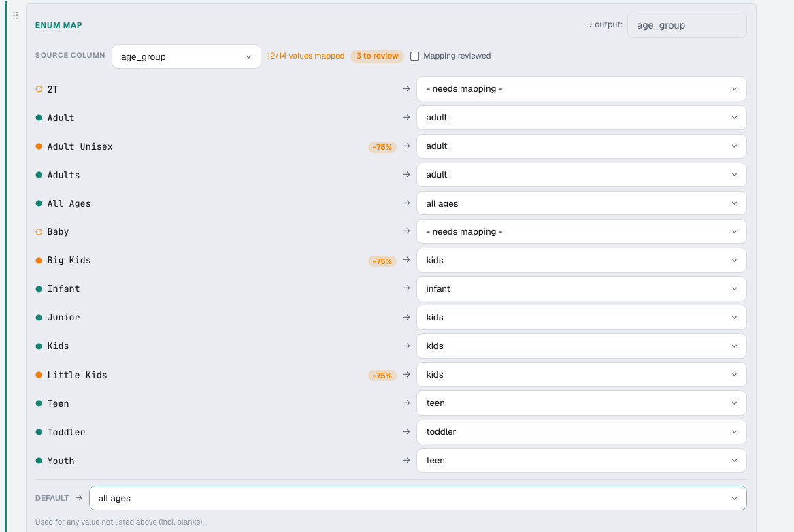Image resolution: width=794 pixels, height=532 pixels.
Task: Click the drag handle icon beside Enum Map
Action: coord(15,16)
